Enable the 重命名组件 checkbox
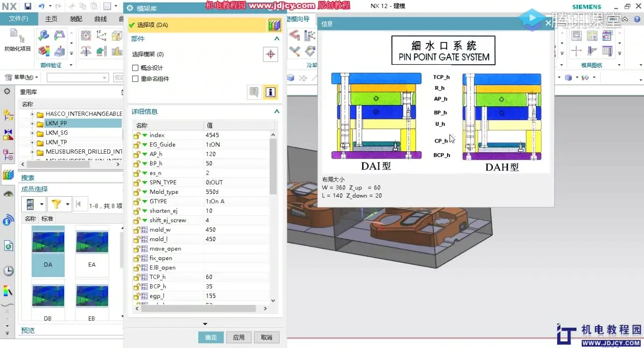Image resolution: width=644 pixels, height=348 pixels. tap(135, 77)
